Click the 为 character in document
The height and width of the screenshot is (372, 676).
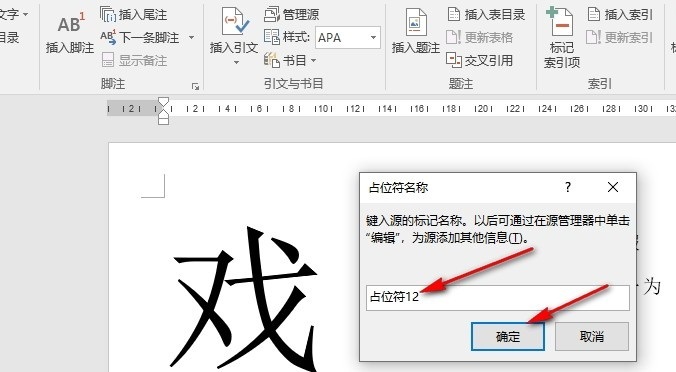pos(652,287)
